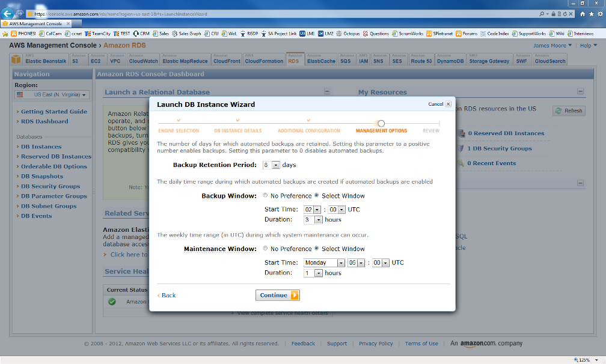Open the browser home icon
This screenshot has height=364, width=606.
coord(583,14)
